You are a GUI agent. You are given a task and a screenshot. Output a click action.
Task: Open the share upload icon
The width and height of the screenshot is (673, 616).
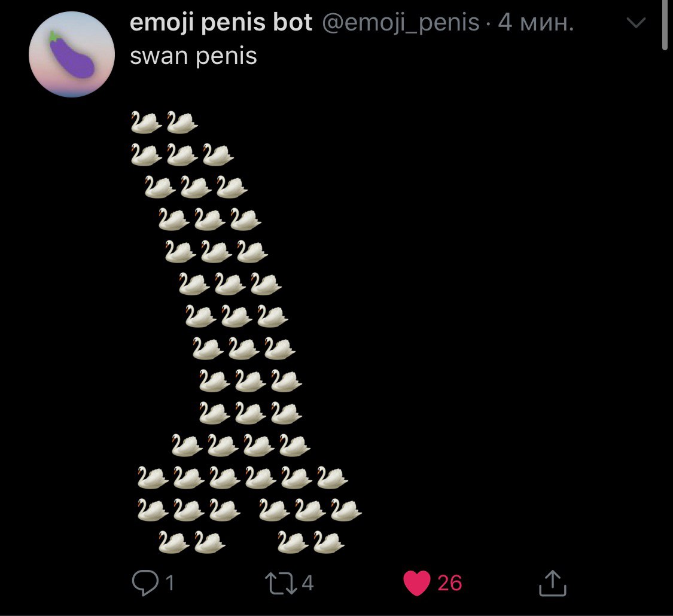click(x=552, y=583)
